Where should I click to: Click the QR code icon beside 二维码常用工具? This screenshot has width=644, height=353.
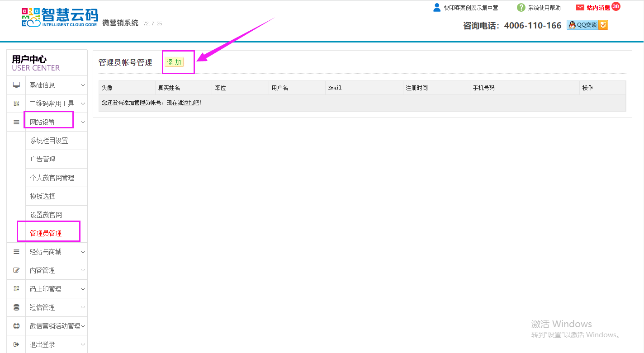click(x=16, y=104)
